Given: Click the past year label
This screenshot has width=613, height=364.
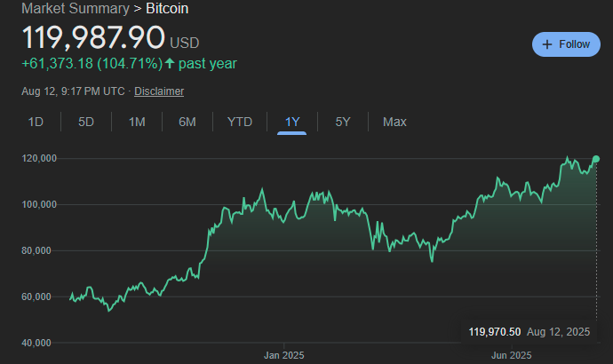Looking at the screenshot, I should pyautogui.click(x=208, y=63).
